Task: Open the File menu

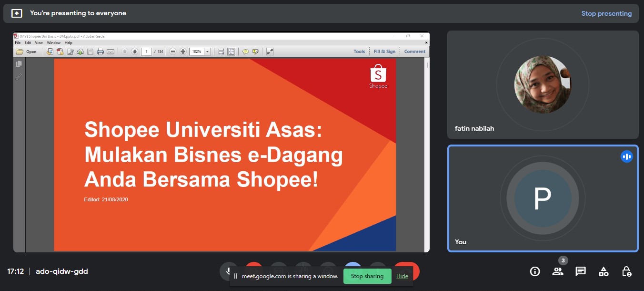Action: [x=18, y=43]
